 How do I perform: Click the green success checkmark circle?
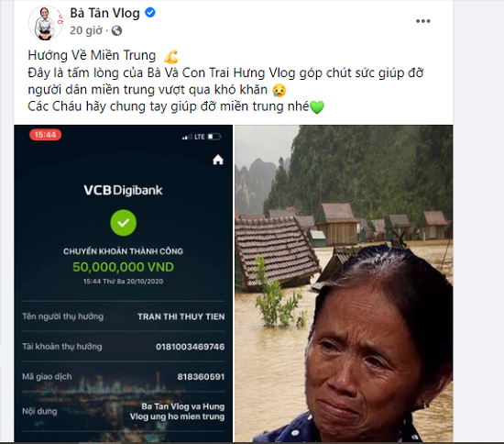[x=123, y=223]
